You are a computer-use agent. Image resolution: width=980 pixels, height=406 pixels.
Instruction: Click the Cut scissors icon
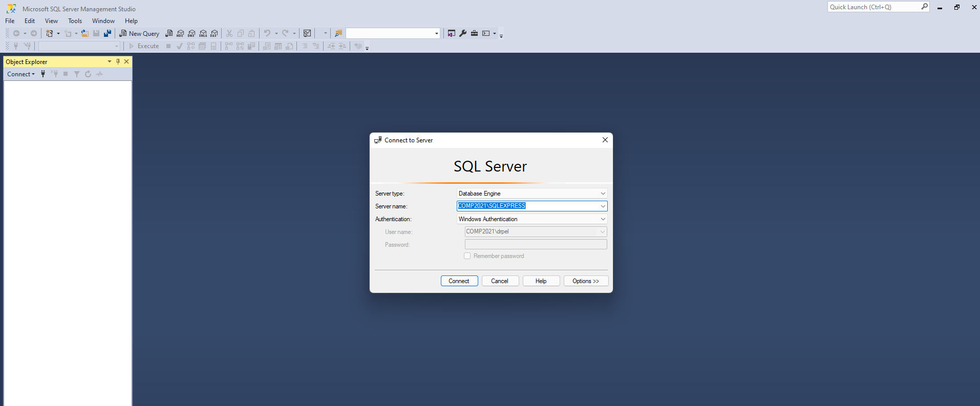[229, 33]
